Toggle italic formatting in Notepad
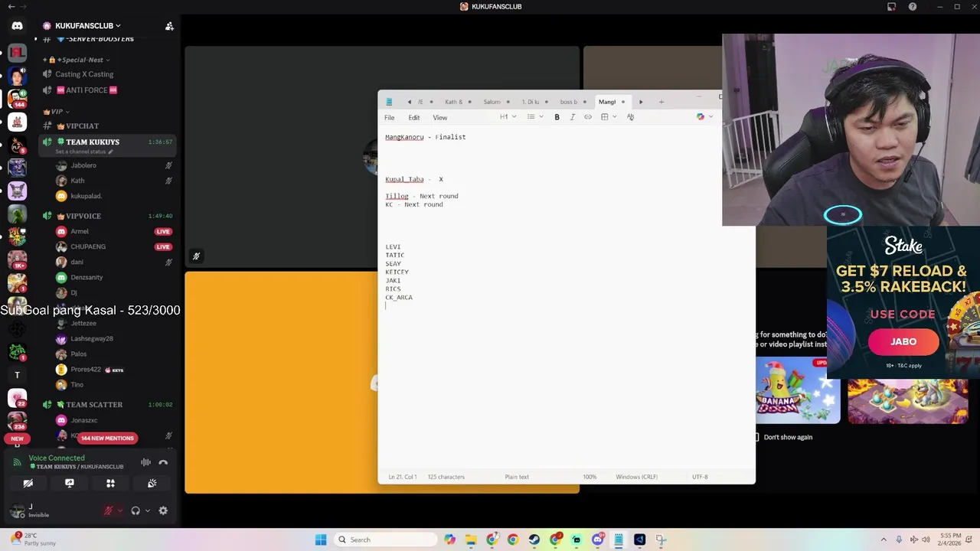Image resolution: width=980 pixels, height=551 pixels. 572,117
